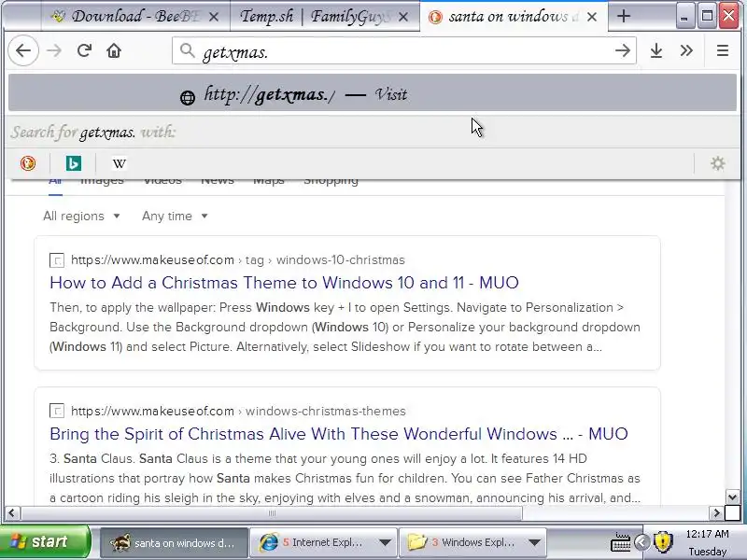Click the globe icon beside http://getxmas./

tap(188, 98)
